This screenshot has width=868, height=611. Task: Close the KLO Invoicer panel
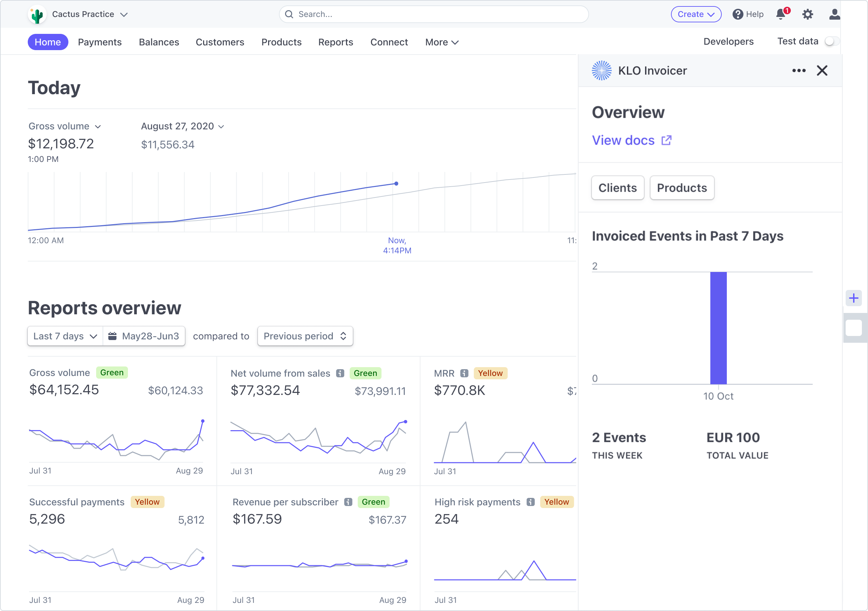(822, 71)
